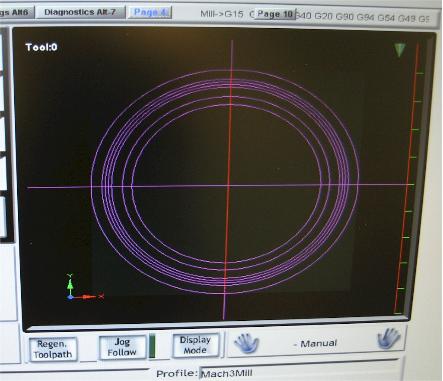Toggle the Jog Follow button
The image size is (443, 381).
click(x=122, y=347)
